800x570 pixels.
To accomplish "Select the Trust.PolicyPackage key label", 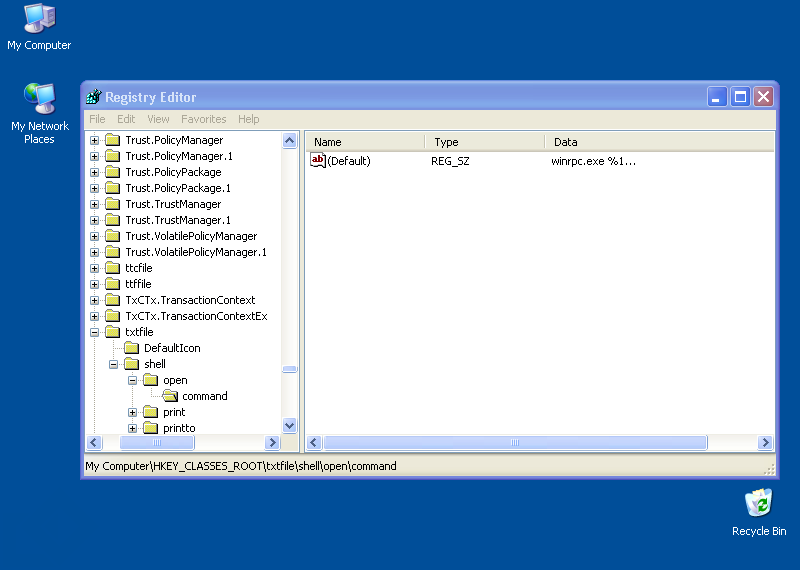I will tap(173, 172).
